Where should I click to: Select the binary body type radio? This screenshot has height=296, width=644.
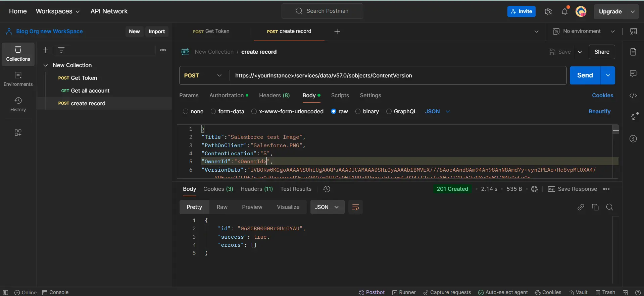pos(358,112)
